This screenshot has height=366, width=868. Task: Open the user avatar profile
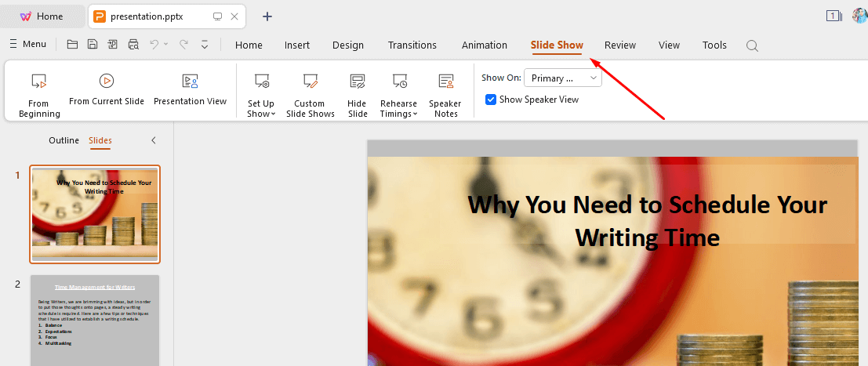(860, 16)
